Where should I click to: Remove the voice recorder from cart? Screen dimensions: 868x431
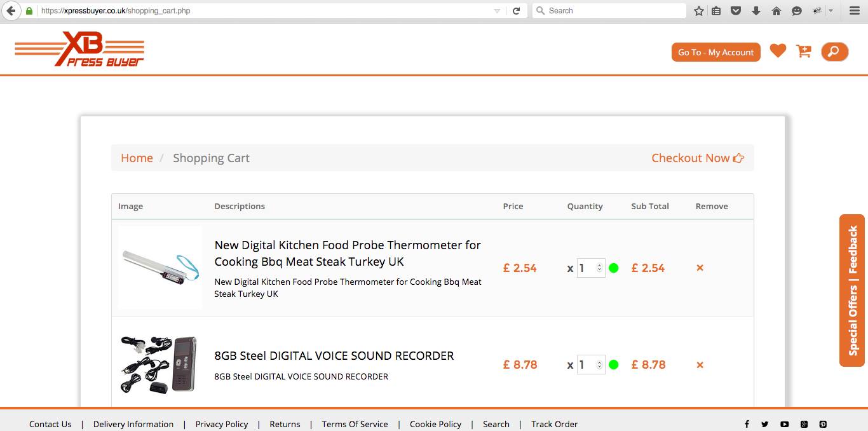point(700,365)
